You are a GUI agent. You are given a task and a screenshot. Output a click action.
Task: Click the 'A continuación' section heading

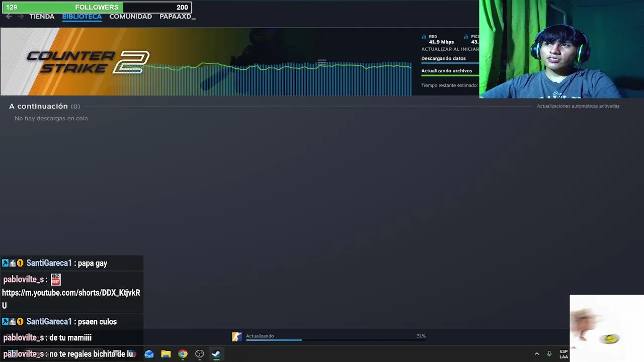coord(38,106)
